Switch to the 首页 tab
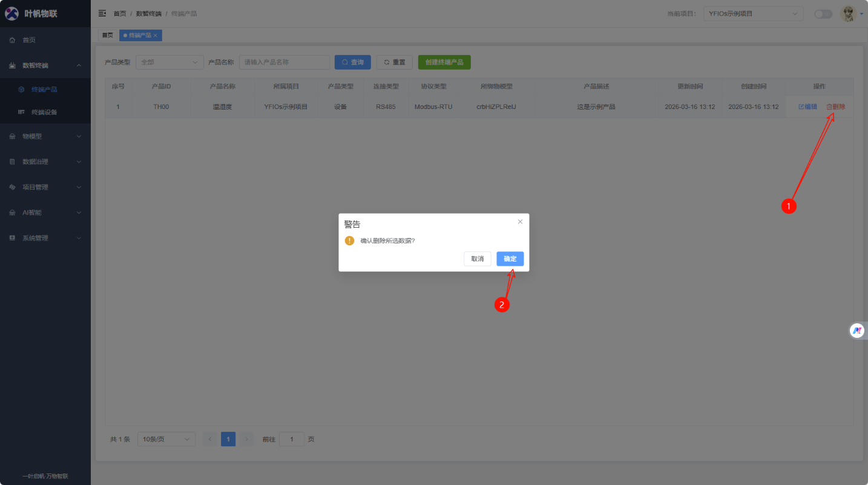Viewport: 868px width, 485px height. pyautogui.click(x=107, y=36)
